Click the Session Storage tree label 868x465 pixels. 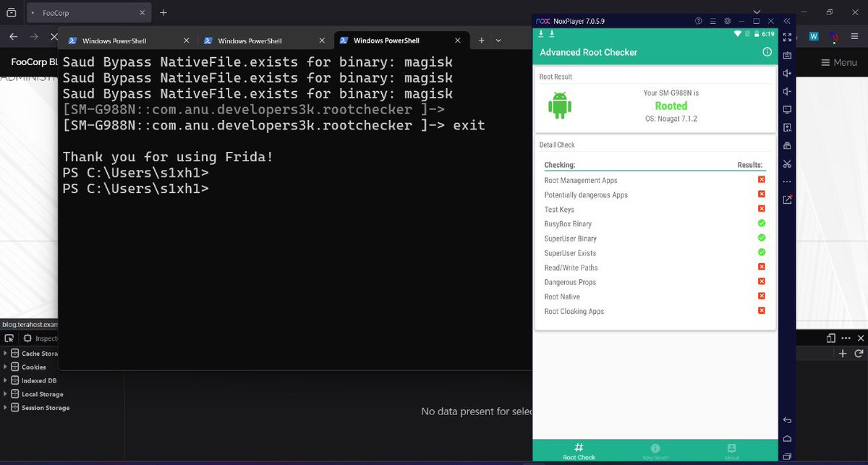click(x=46, y=408)
